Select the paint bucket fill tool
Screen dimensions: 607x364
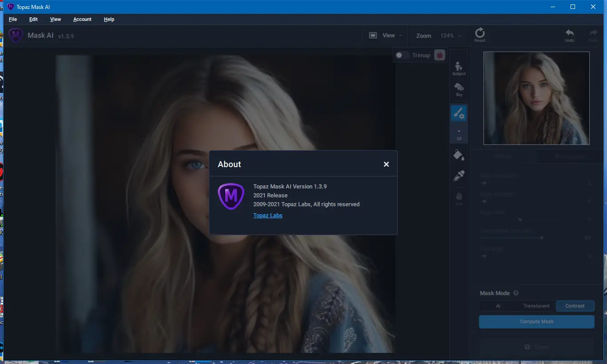tap(459, 155)
